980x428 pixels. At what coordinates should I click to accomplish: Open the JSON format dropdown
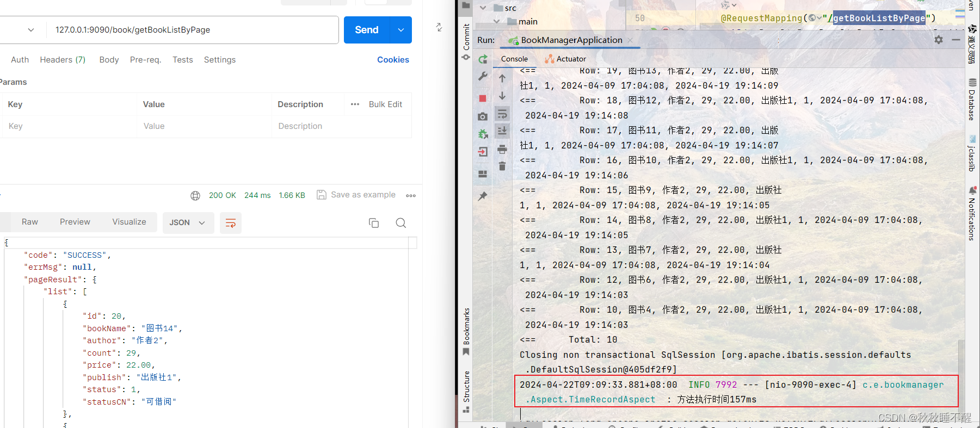[x=187, y=223]
